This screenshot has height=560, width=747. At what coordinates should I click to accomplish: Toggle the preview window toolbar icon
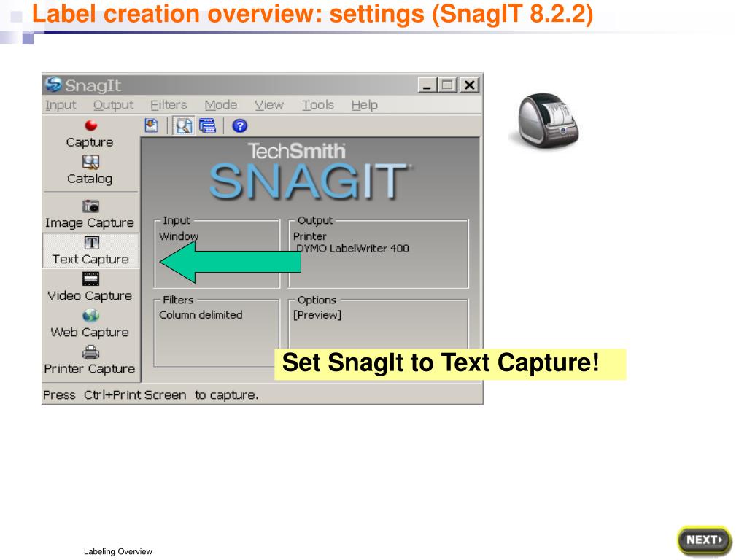183,125
